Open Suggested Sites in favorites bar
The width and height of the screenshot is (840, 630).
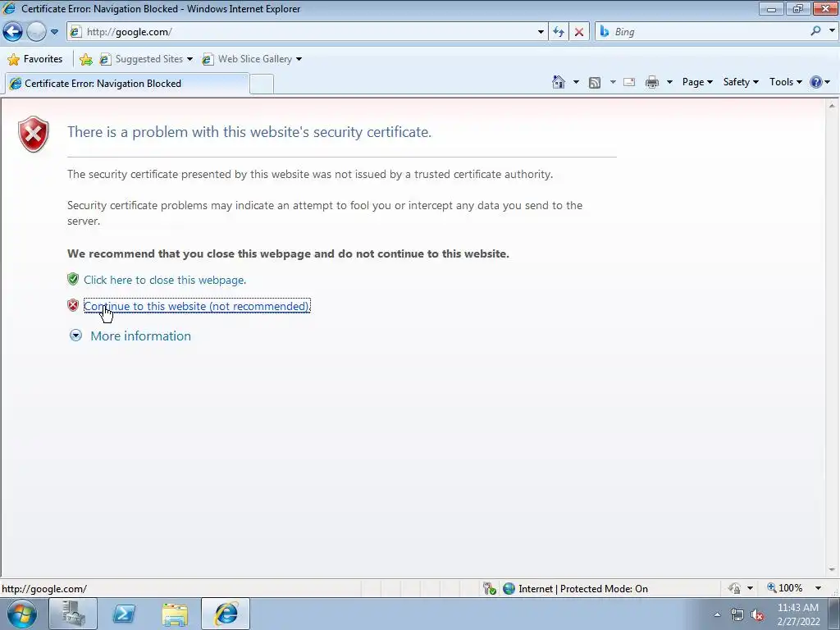[x=146, y=59]
